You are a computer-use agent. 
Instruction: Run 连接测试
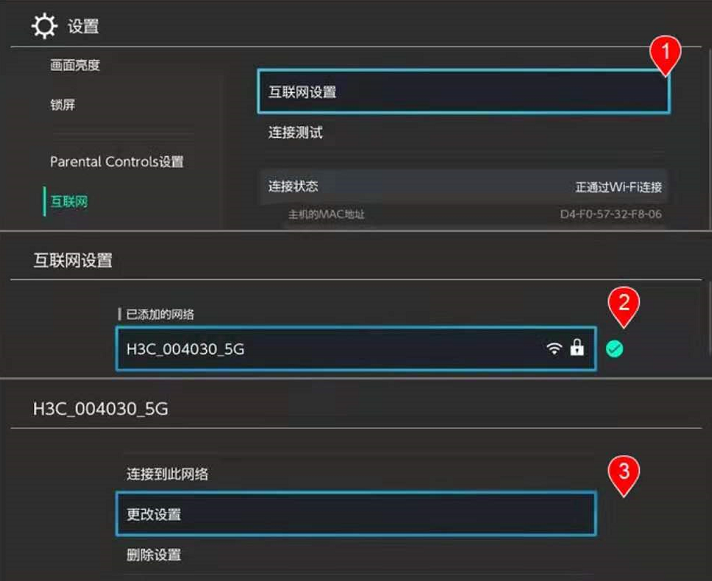[x=295, y=132]
